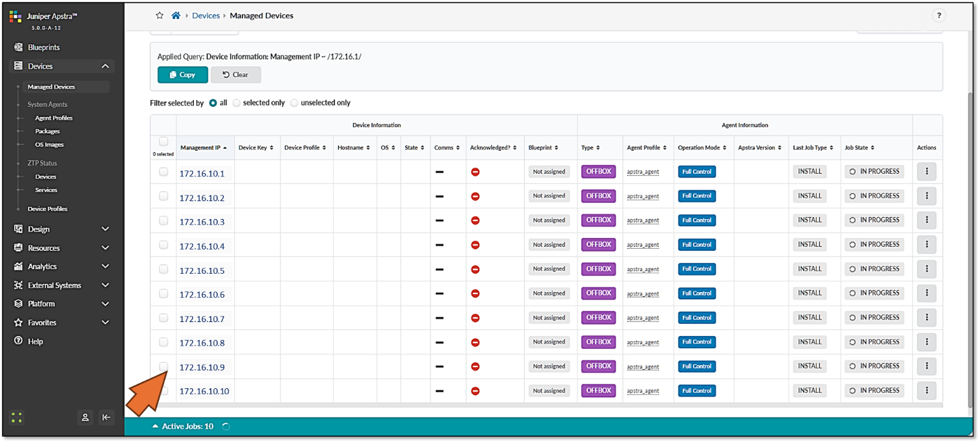
Task: Clear the applied query
Action: coord(236,74)
